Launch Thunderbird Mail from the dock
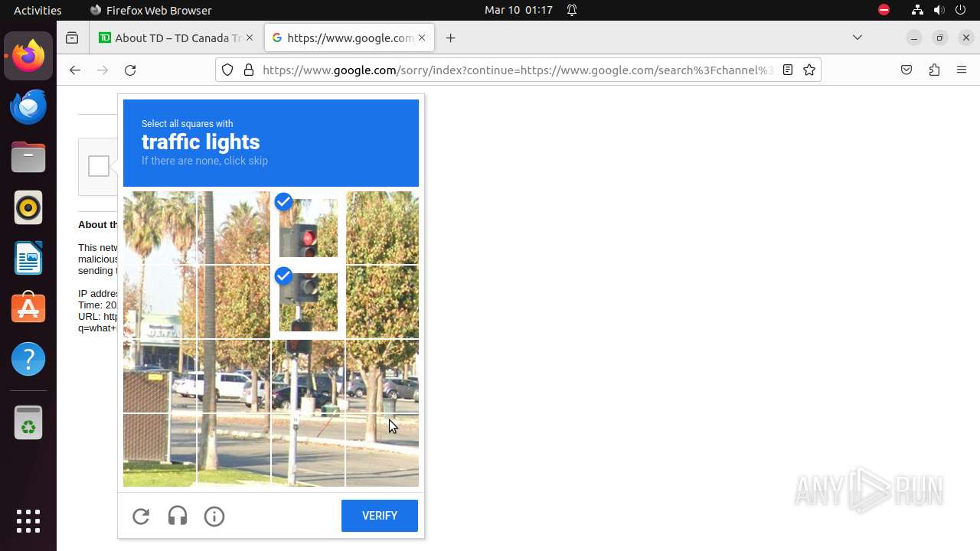 tap(28, 106)
